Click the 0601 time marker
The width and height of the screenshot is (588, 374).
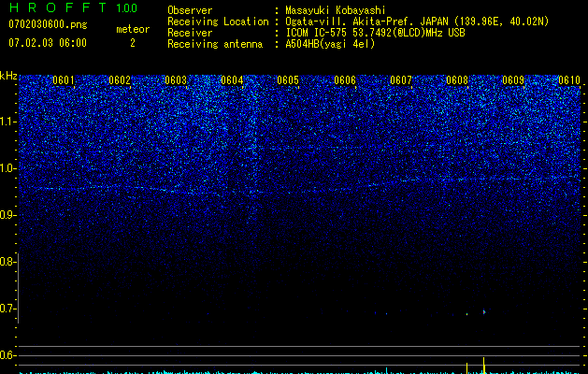64,80
